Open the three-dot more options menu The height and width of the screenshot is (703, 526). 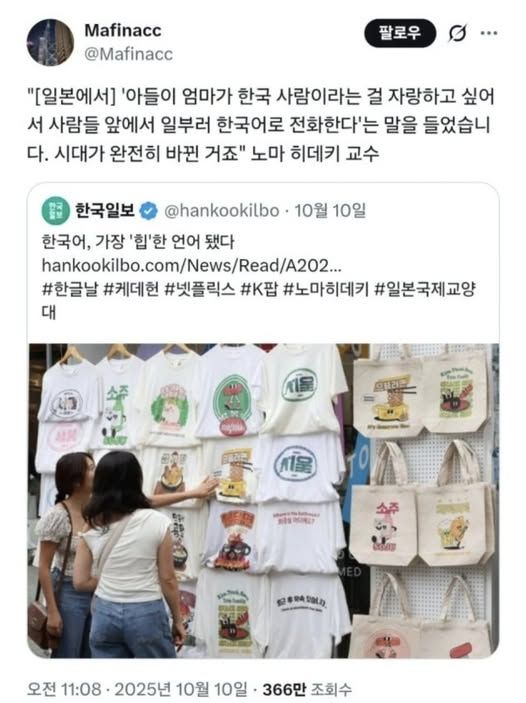pos(489,33)
